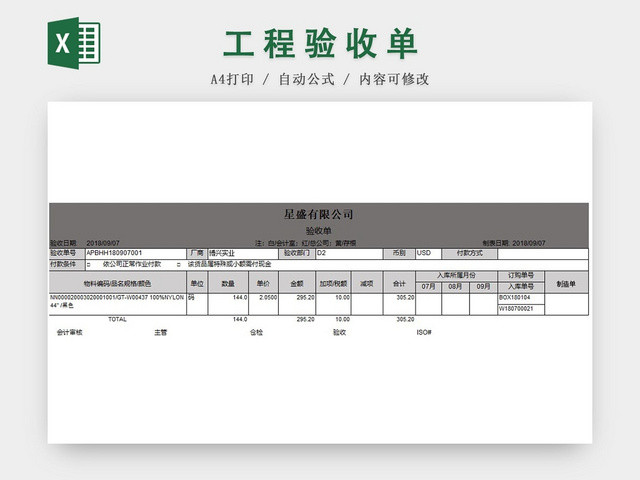This screenshot has height=480, width=640.
Task: Select the 单位 column header
Action: [197, 283]
